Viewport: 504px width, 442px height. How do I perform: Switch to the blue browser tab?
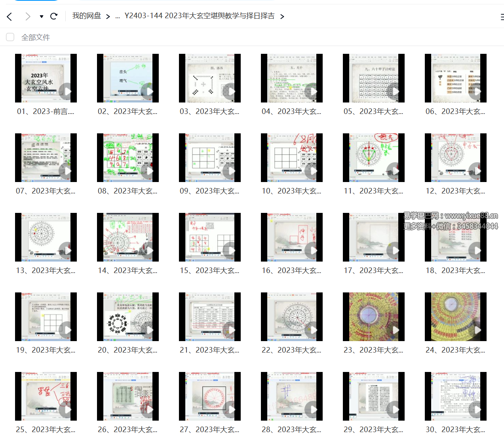coord(36,2)
